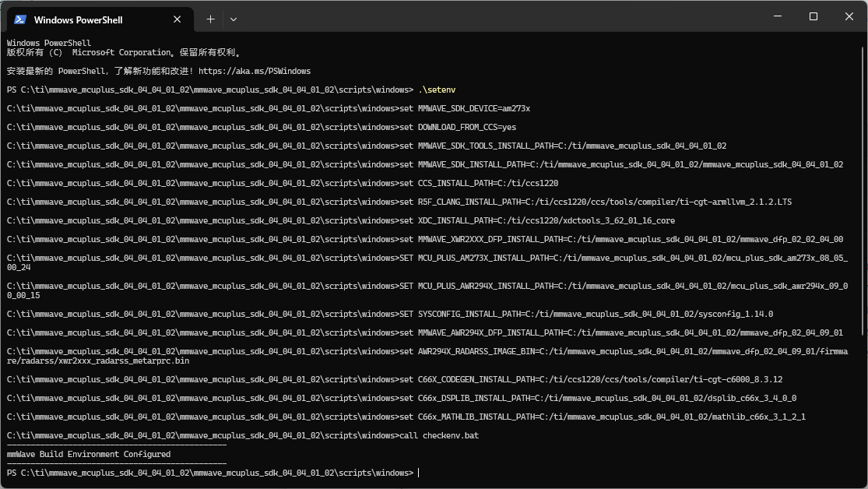Click the PowerShell icon in the tab
This screenshot has width=868, height=489.
(20, 19)
